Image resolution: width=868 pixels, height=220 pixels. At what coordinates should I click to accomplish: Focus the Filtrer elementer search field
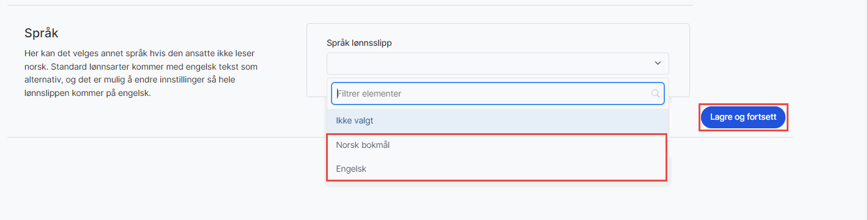click(498, 94)
